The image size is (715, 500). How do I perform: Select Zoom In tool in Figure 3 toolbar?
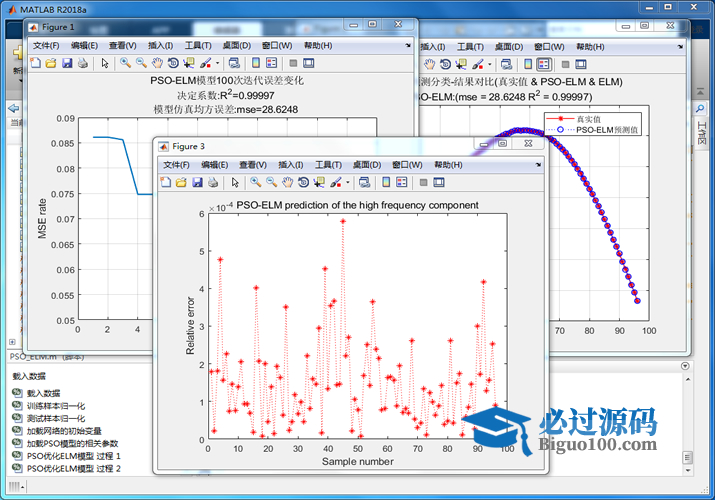(255, 182)
